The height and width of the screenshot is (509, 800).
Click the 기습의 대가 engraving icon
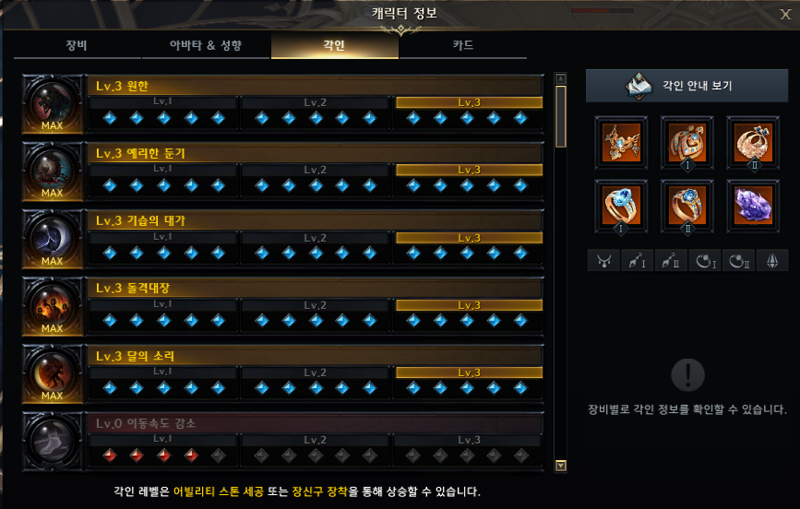53,239
